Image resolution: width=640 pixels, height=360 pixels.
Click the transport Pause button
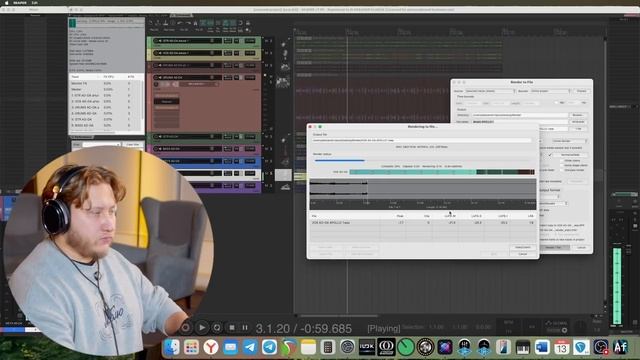[x=245, y=327]
